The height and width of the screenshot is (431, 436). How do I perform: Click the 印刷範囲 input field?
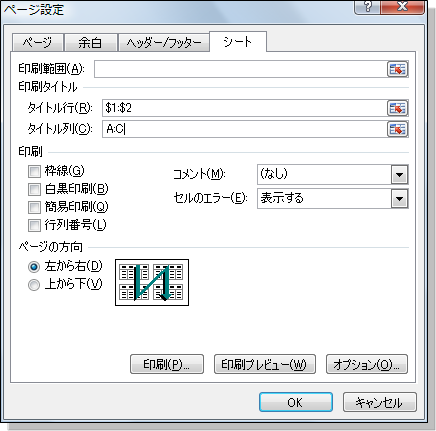pyautogui.click(x=240, y=69)
